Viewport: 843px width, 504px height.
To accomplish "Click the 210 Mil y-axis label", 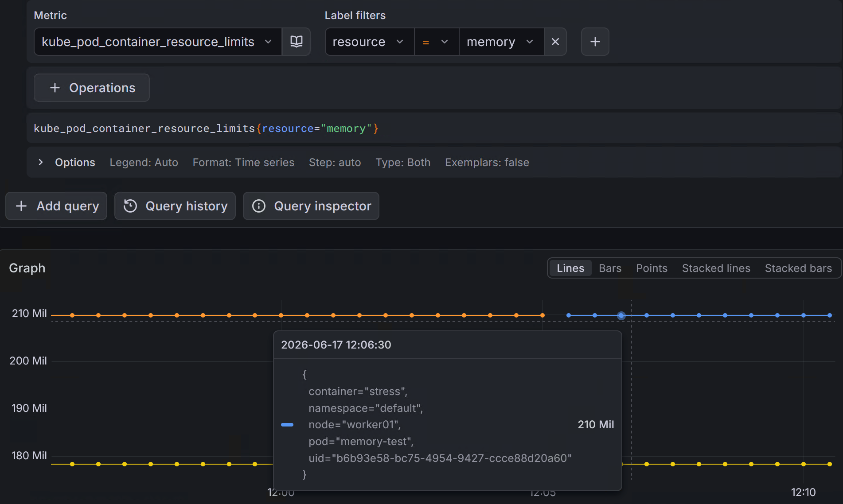I will [29, 314].
